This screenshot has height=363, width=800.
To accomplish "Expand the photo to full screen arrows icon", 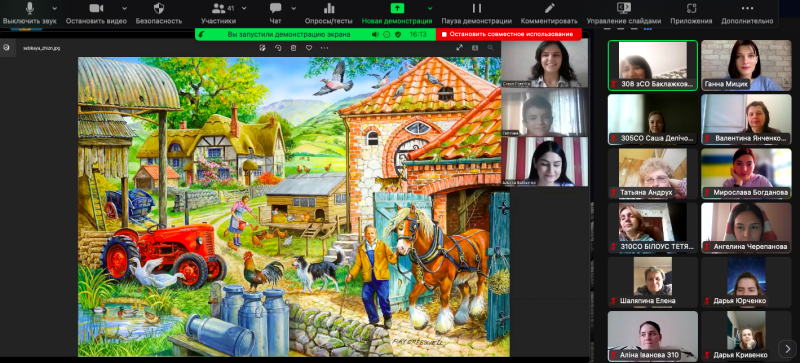I will click(459, 47).
